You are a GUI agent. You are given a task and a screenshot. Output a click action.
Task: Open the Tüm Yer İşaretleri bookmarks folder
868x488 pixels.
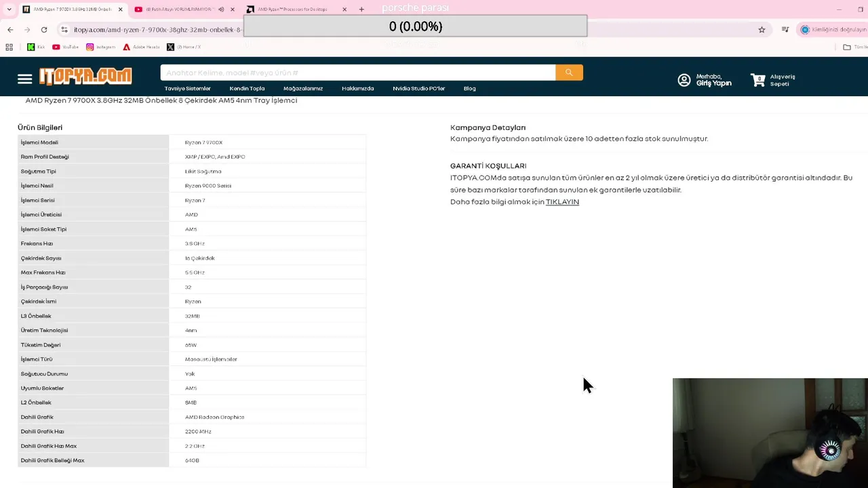854,47
